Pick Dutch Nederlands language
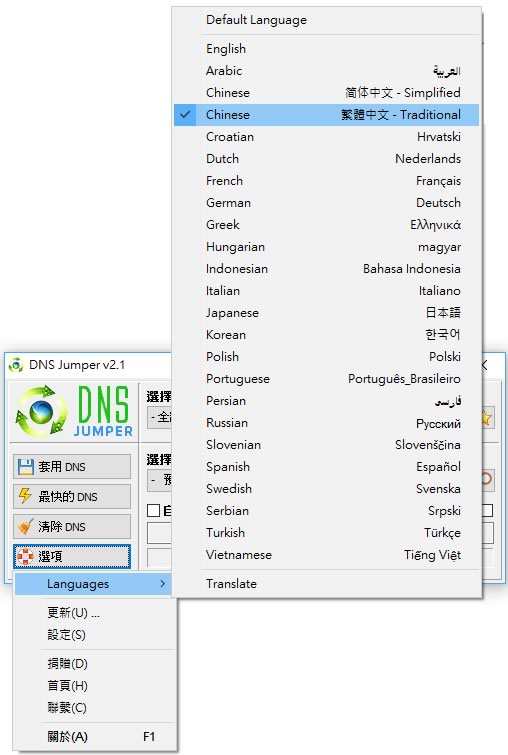Screen dimensions: 508x755 point(326,158)
